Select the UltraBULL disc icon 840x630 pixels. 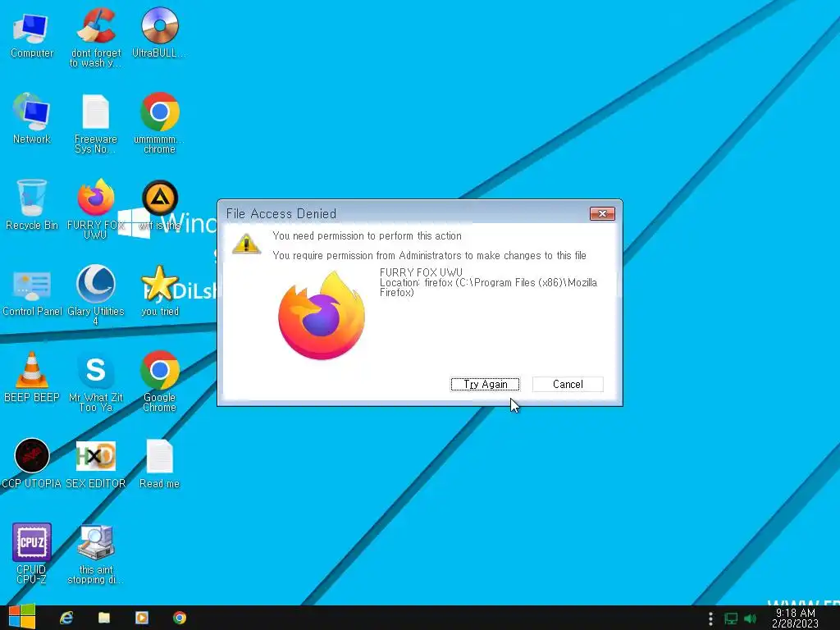tap(159, 33)
